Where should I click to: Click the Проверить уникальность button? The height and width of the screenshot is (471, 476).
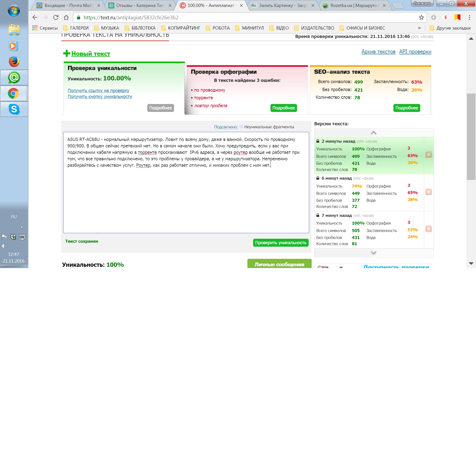coord(281,242)
